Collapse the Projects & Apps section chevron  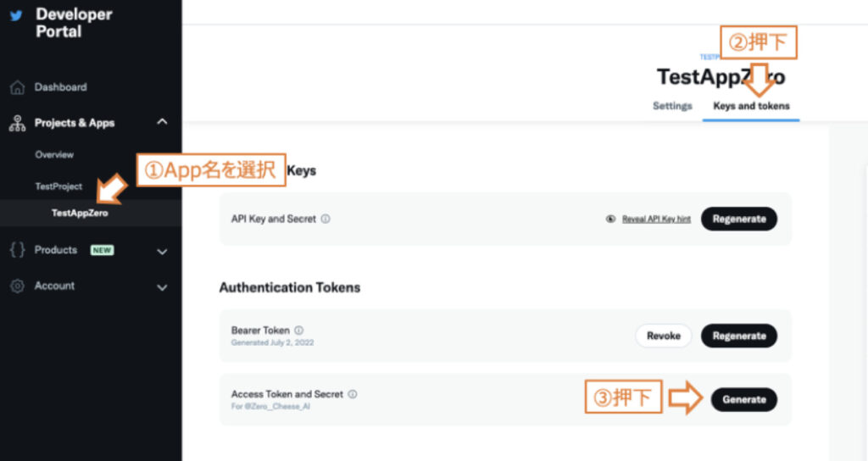(162, 122)
